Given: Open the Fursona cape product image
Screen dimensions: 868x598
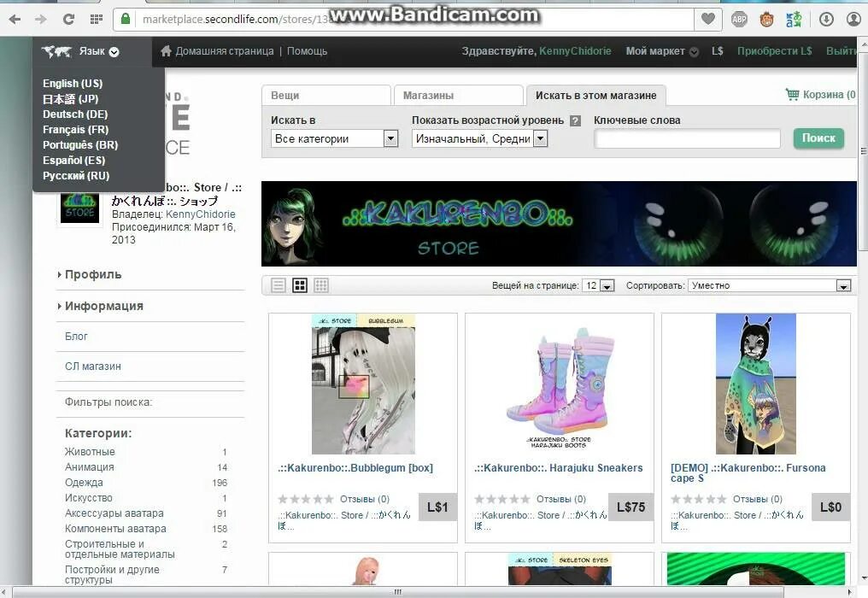Looking at the screenshot, I should click(x=755, y=384).
